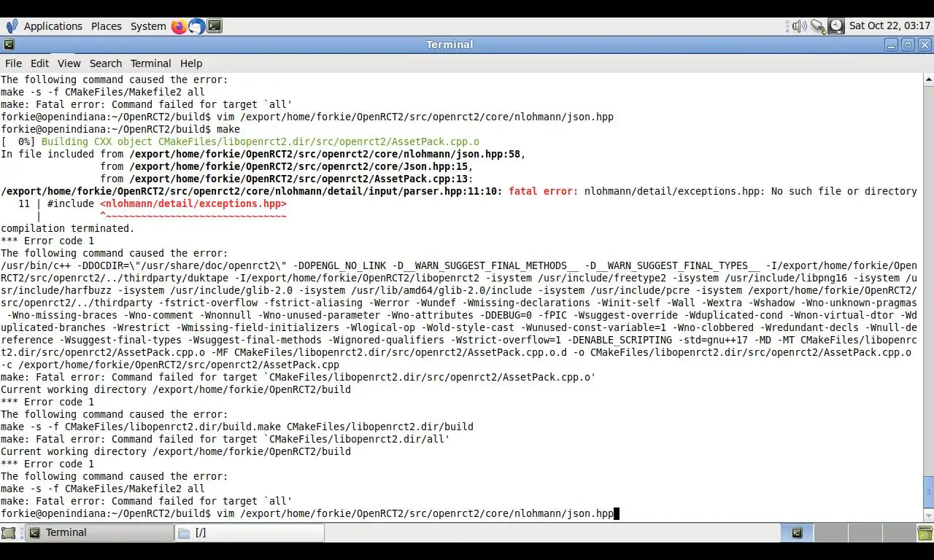The width and height of the screenshot is (934, 560).
Task: Click the terminal scrollbar thumb at the bottom
Action: click(x=928, y=492)
